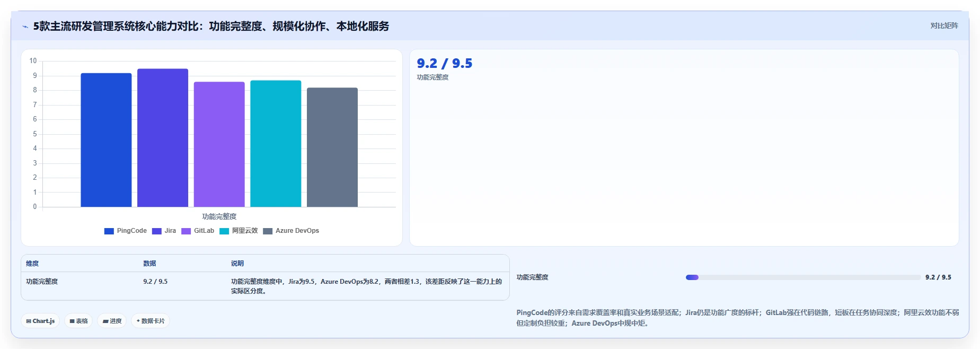Click the 9.2 / 9.5 table cell
Viewport: 980px width, 349px height.
[x=155, y=282]
